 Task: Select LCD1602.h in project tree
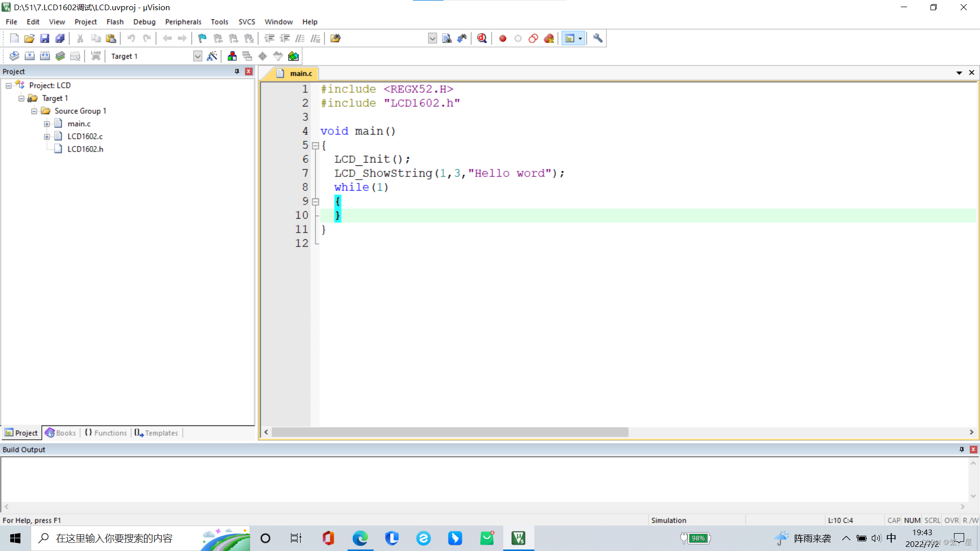point(85,149)
